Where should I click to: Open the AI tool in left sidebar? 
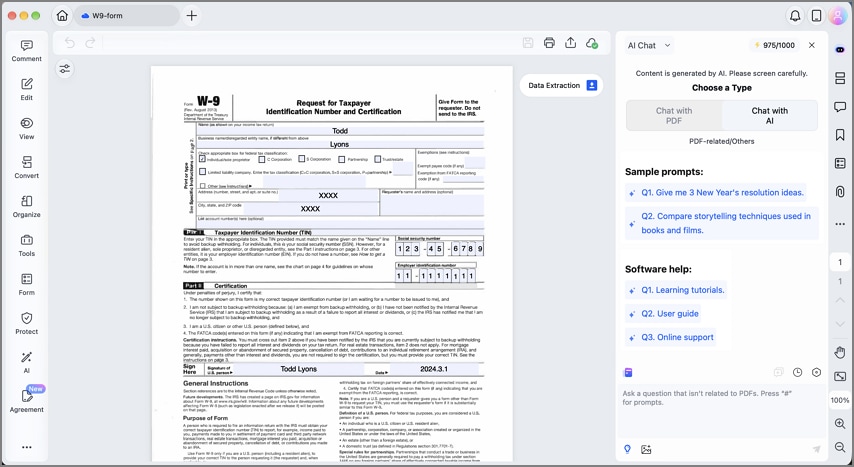point(26,362)
